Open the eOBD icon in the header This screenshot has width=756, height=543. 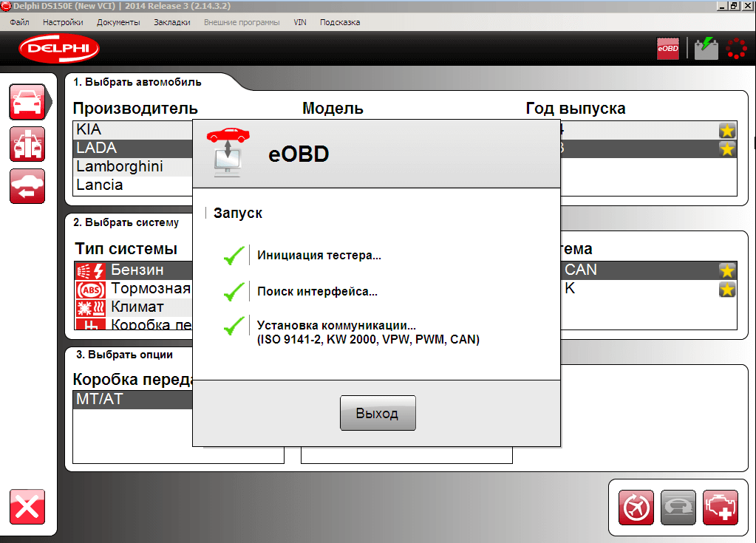668,49
